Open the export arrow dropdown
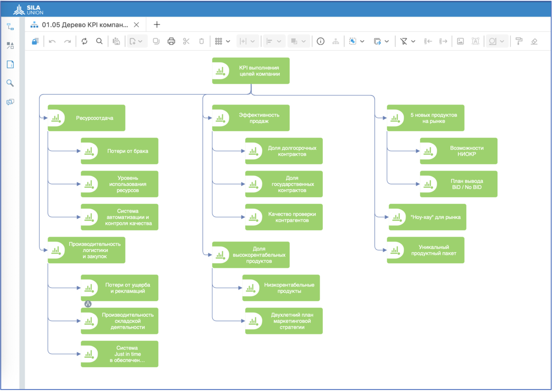Image resolution: width=554 pixels, height=392 pixels. point(387,41)
